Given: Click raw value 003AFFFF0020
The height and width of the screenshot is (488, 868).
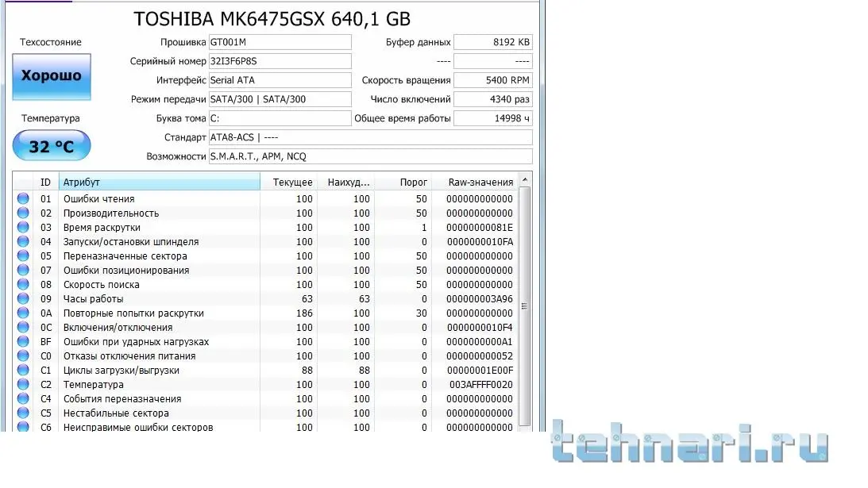Looking at the screenshot, I should (x=480, y=385).
